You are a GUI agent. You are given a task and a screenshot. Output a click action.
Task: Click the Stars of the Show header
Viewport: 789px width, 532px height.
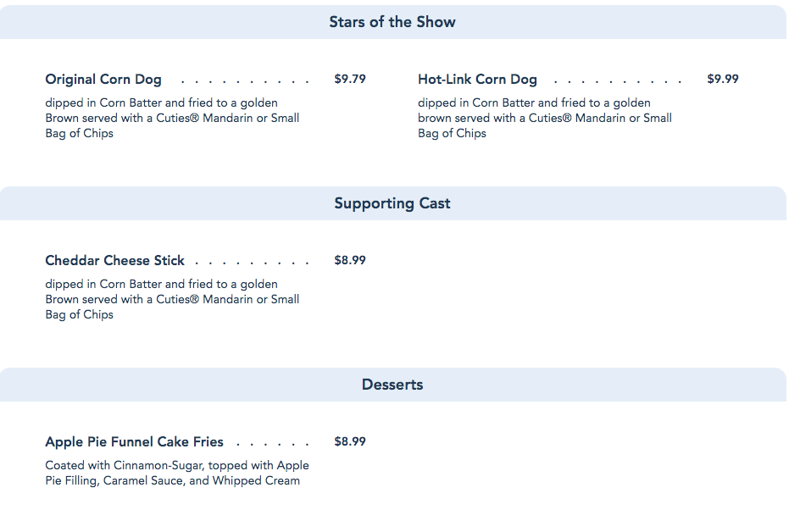pyautogui.click(x=392, y=22)
